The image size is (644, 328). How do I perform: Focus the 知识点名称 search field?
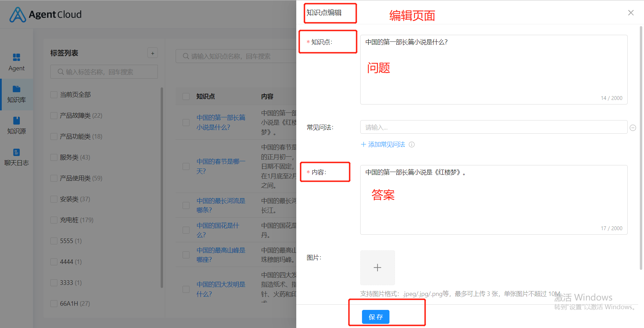236,56
